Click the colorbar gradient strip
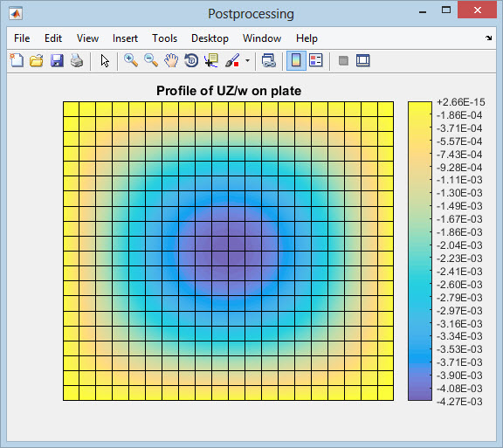 [419, 251]
